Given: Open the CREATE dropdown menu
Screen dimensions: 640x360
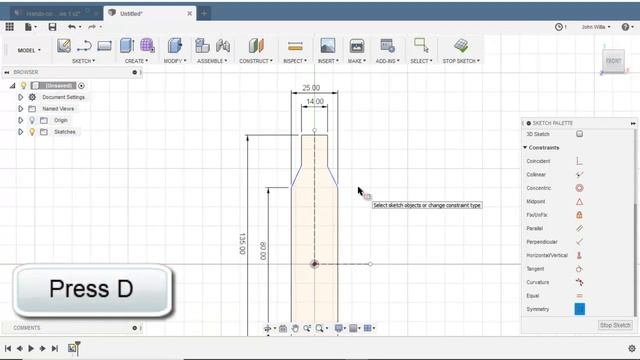Looking at the screenshot, I should pyautogui.click(x=137, y=61).
